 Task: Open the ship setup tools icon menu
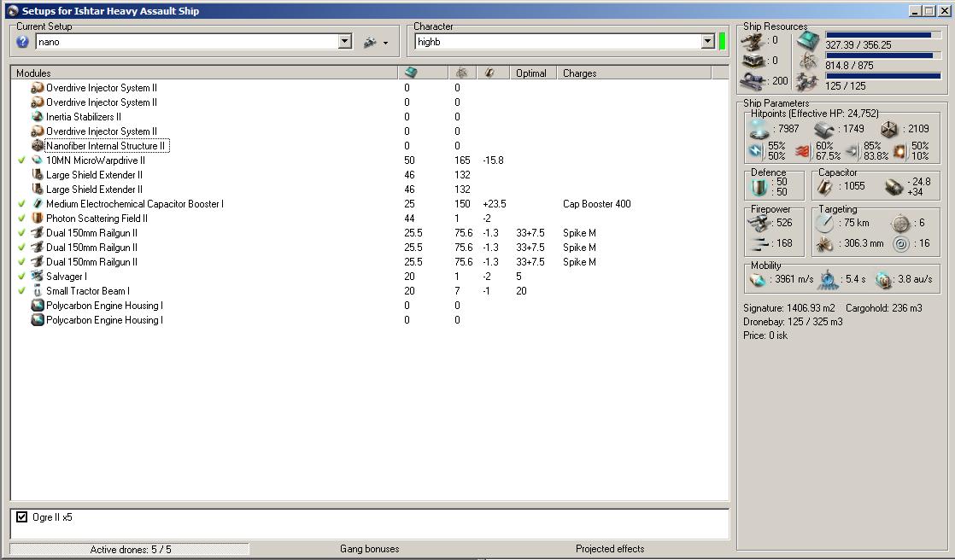pyautogui.click(x=375, y=42)
